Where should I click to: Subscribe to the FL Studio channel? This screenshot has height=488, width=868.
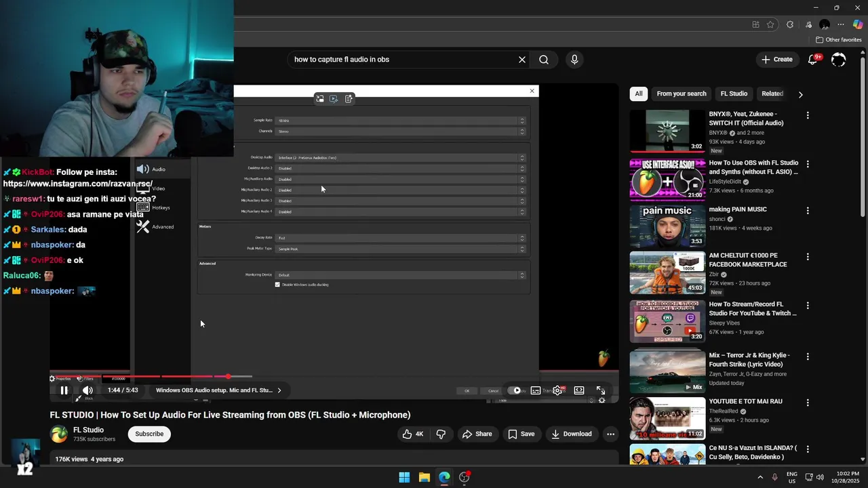149,434
